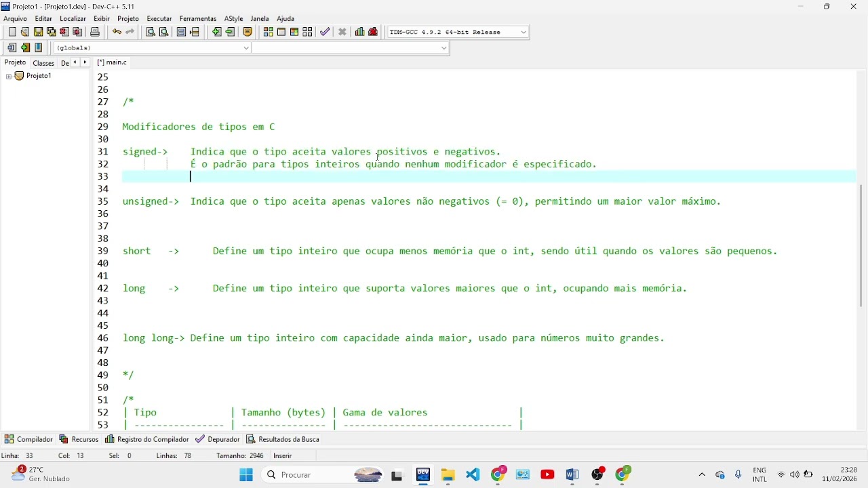Click the Remove from project toolbar icon
Viewport: 868px width, 488px height.
pyautogui.click(x=230, y=32)
